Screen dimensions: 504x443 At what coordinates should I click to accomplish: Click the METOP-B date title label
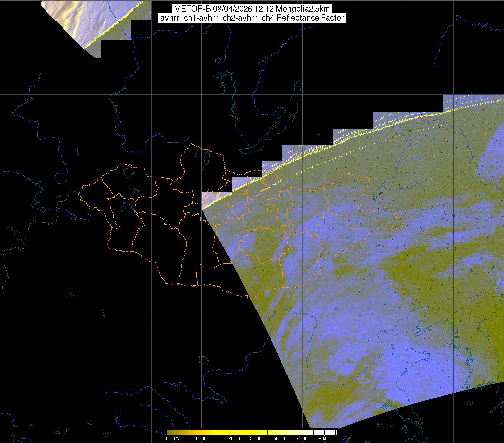click(251, 9)
